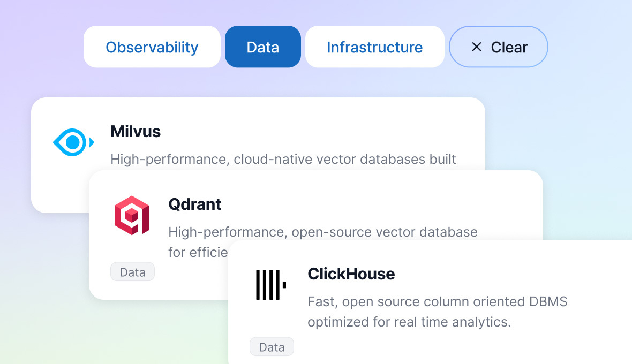Open the ClickHouse card title
This screenshot has width=632, height=364.
coord(351,274)
